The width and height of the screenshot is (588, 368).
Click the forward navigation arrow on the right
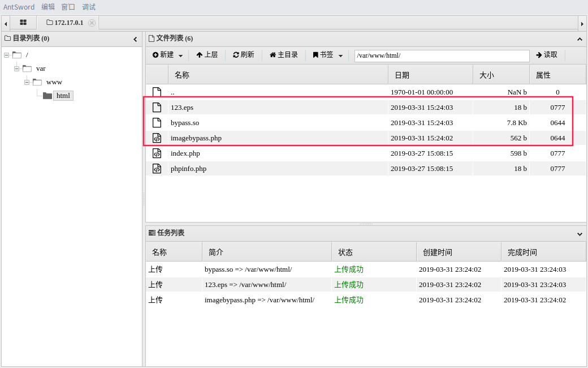point(582,23)
